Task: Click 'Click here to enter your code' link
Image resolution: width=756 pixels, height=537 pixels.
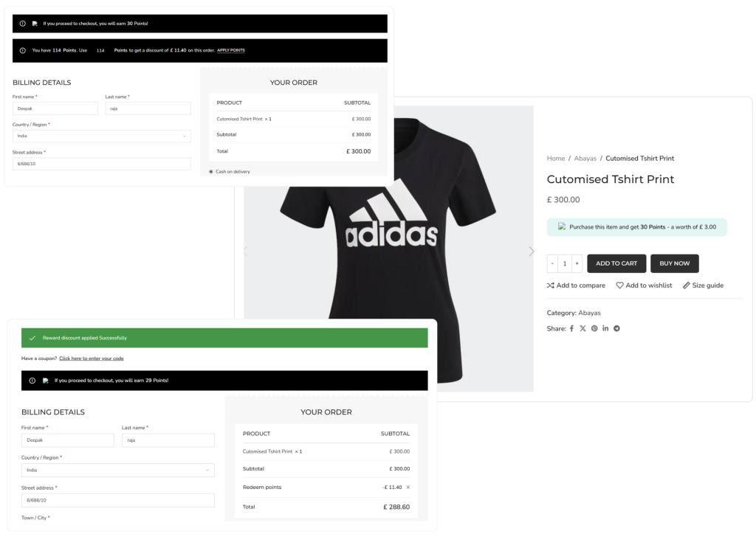Action: pyautogui.click(x=92, y=358)
